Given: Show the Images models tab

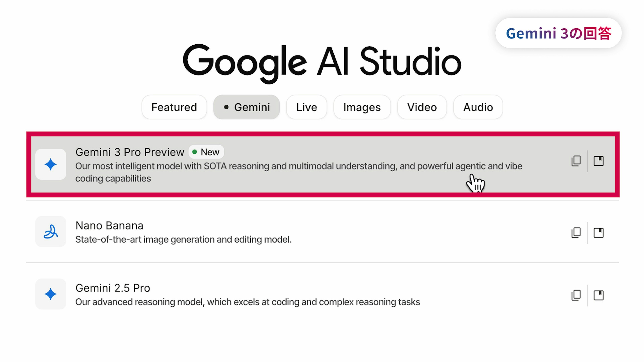Looking at the screenshot, I should coord(362,107).
